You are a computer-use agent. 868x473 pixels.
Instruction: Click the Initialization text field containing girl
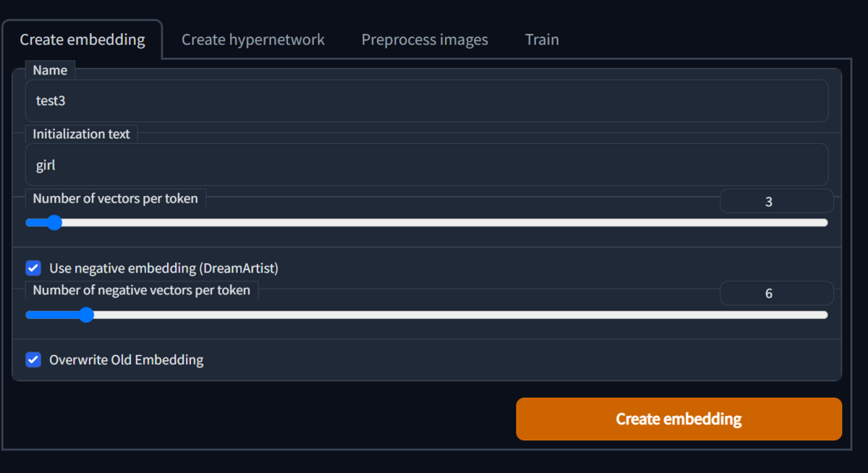[427, 165]
